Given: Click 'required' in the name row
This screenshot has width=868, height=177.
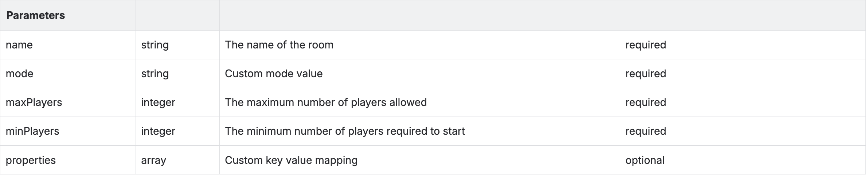Looking at the screenshot, I should pyautogui.click(x=646, y=45).
